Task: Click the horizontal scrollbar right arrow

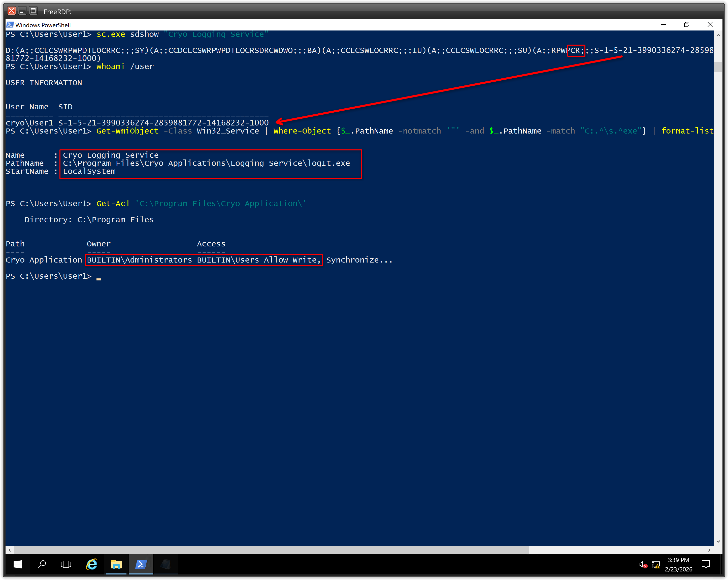Action: click(709, 550)
